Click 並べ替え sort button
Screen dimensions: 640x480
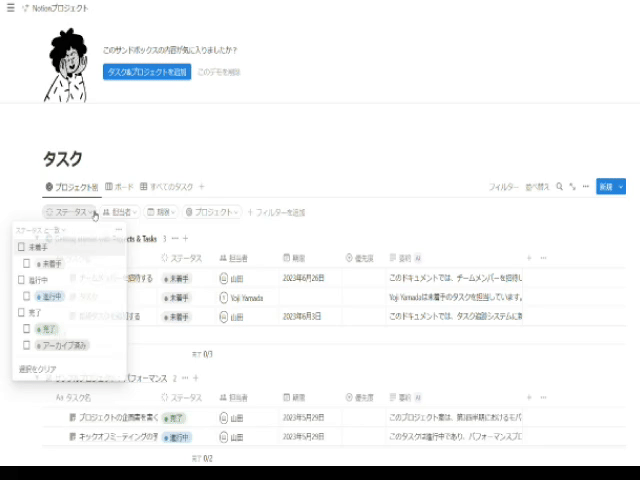click(537, 187)
